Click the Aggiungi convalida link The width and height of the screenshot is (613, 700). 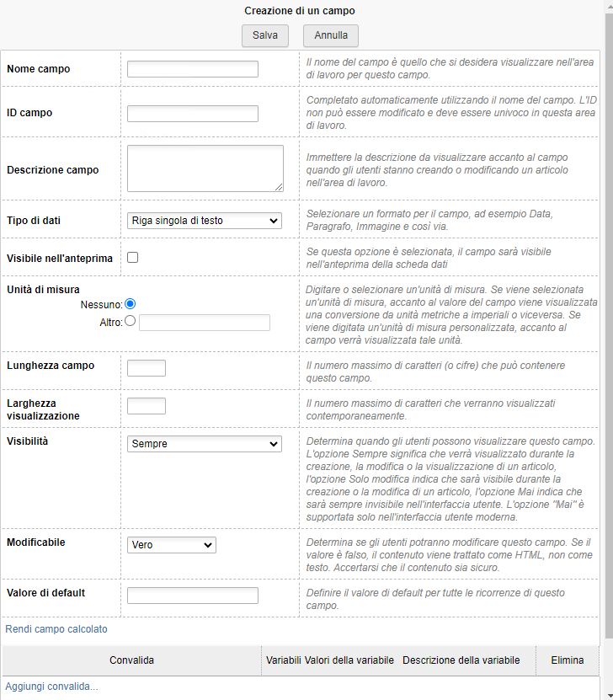[x=51, y=687]
